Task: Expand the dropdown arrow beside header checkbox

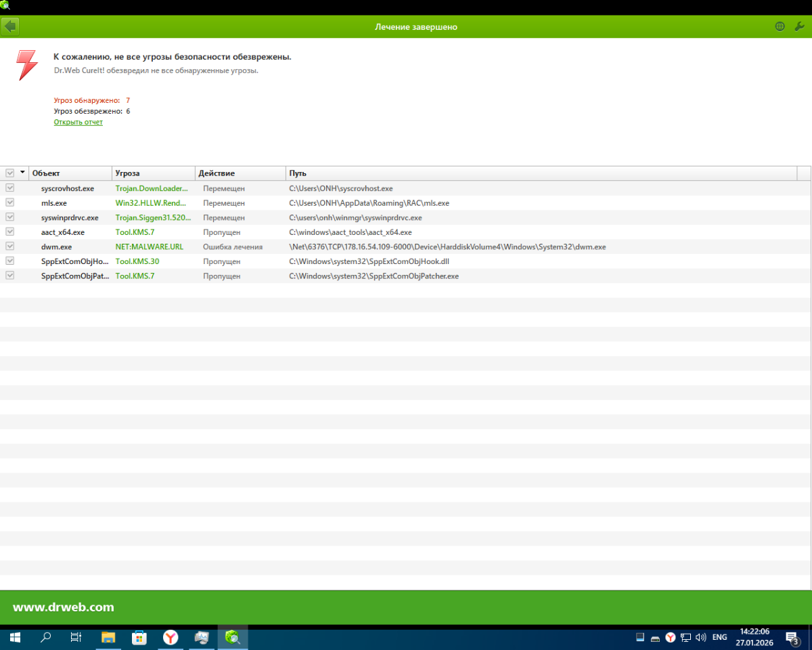Action: coord(22,173)
